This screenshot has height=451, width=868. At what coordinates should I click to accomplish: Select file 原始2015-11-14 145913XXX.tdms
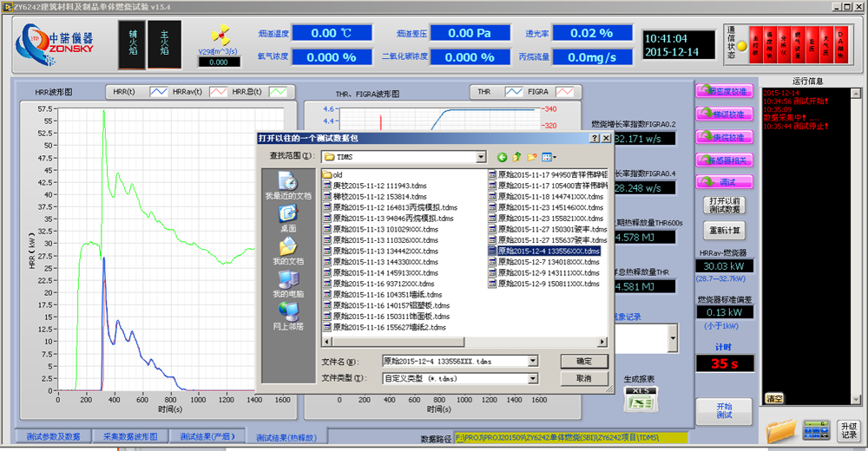click(380, 273)
